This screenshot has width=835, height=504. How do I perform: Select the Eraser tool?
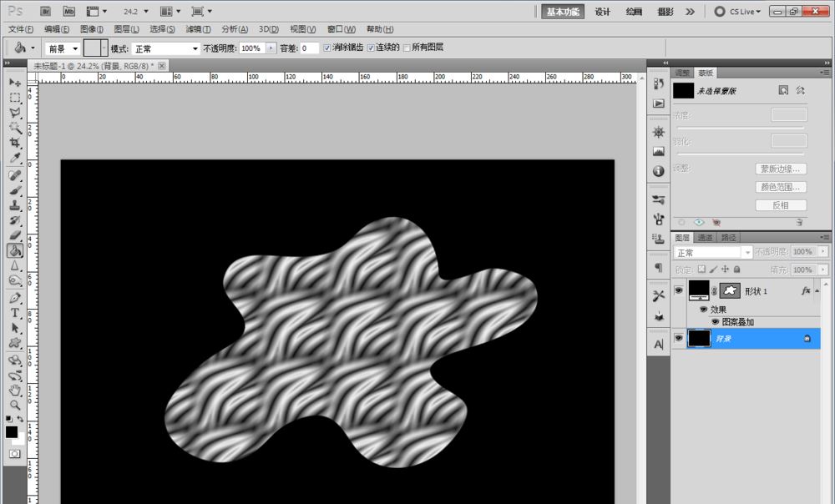pos(15,235)
